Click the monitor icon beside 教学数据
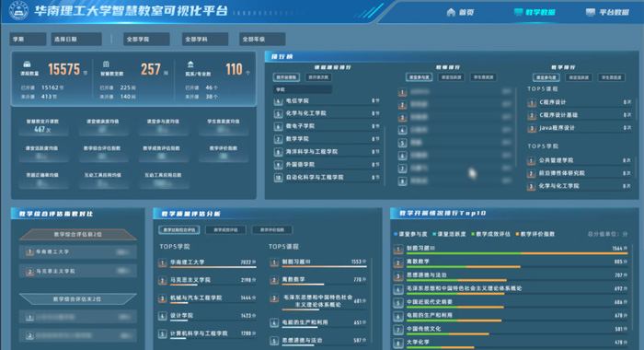Viewport: 644px width, 350px height. pyautogui.click(x=518, y=12)
